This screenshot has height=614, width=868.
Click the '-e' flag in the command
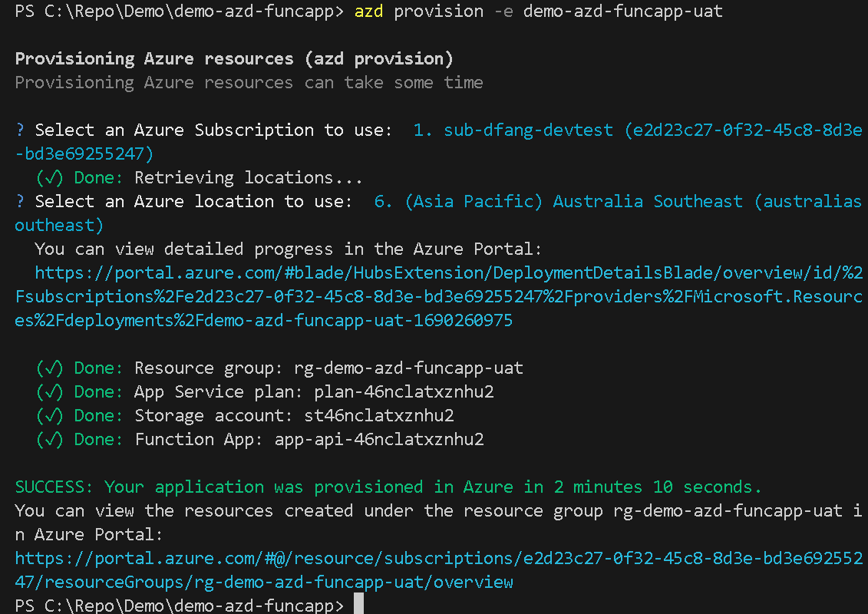click(x=503, y=12)
